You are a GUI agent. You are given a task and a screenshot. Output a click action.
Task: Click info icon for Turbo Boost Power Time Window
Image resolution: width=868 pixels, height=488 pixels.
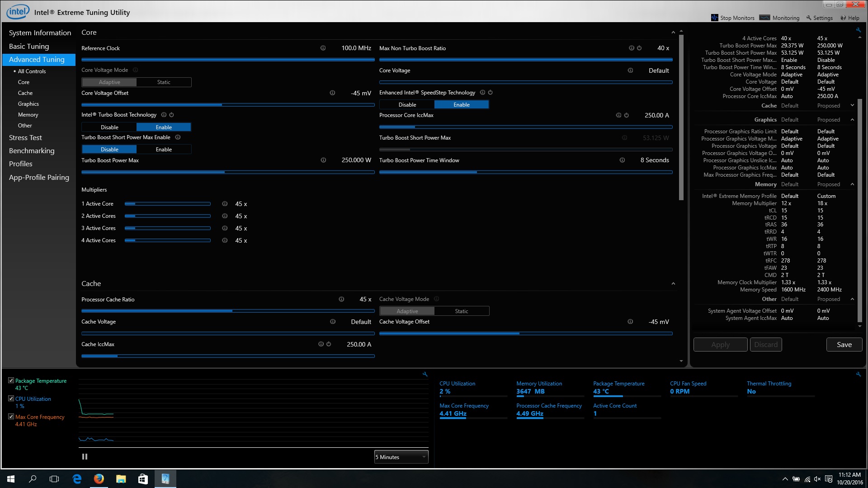(x=622, y=160)
